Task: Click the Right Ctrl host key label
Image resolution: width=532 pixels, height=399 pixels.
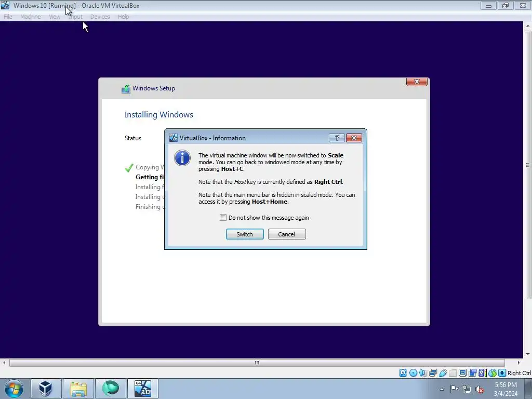Action: click(519, 373)
